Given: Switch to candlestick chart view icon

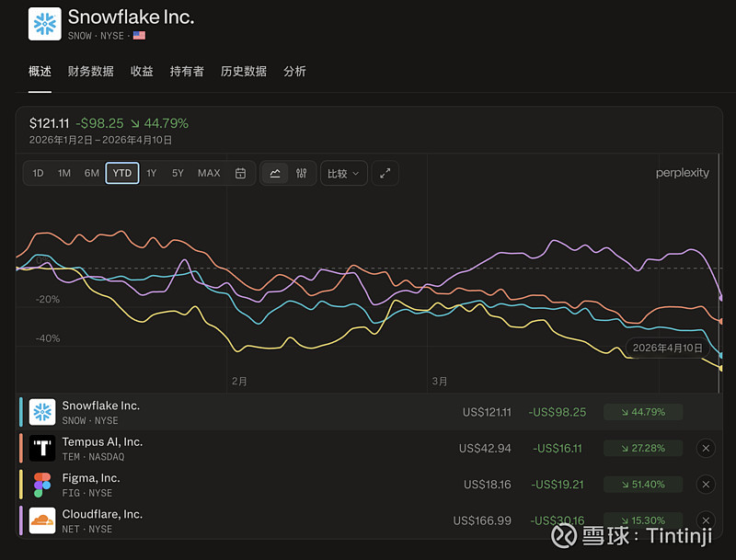Looking at the screenshot, I should click(302, 173).
